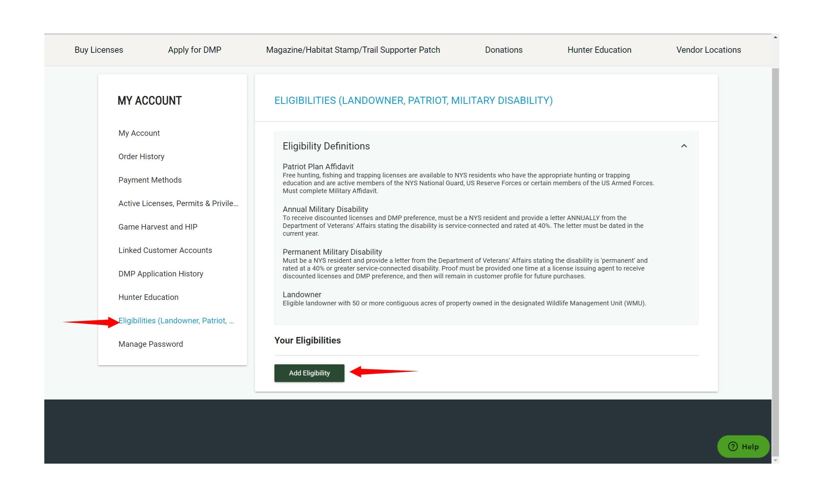Click the green Help button

tap(743, 446)
